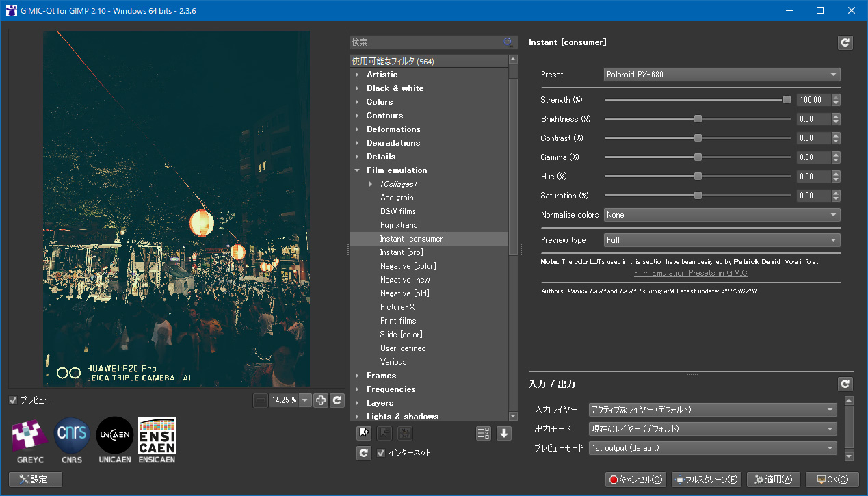Click the 適用(A) button
The image size is (868, 496).
click(x=773, y=480)
